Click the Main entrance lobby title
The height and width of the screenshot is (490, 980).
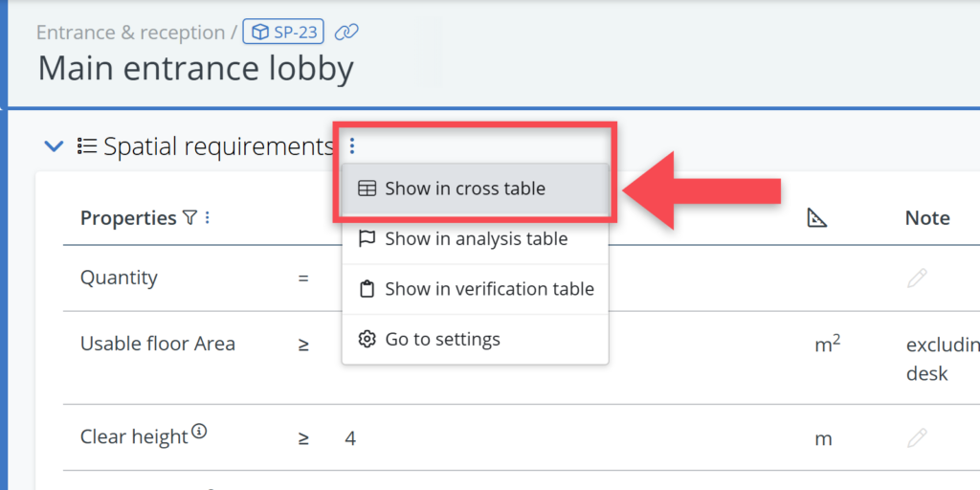pyautogui.click(x=195, y=69)
